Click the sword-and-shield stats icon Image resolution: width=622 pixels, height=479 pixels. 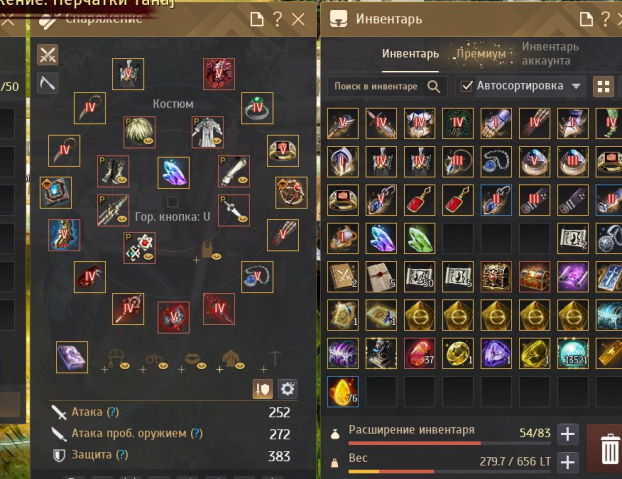click(x=263, y=389)
